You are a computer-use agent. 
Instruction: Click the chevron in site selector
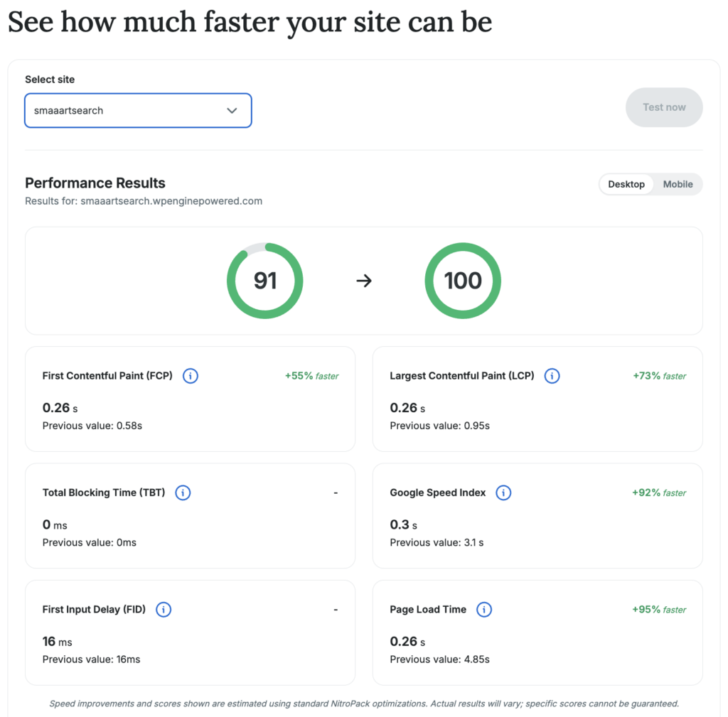pos(232,110)
